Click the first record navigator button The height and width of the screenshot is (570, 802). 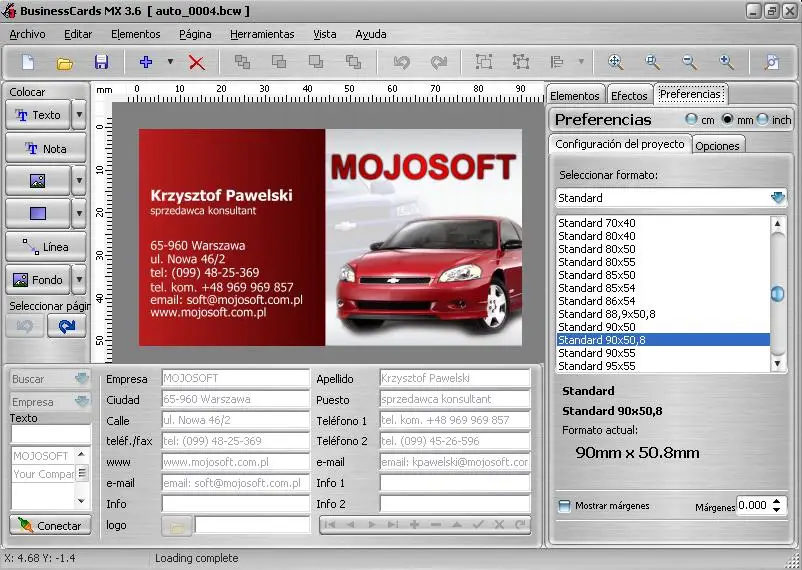[x=330, y=524]
